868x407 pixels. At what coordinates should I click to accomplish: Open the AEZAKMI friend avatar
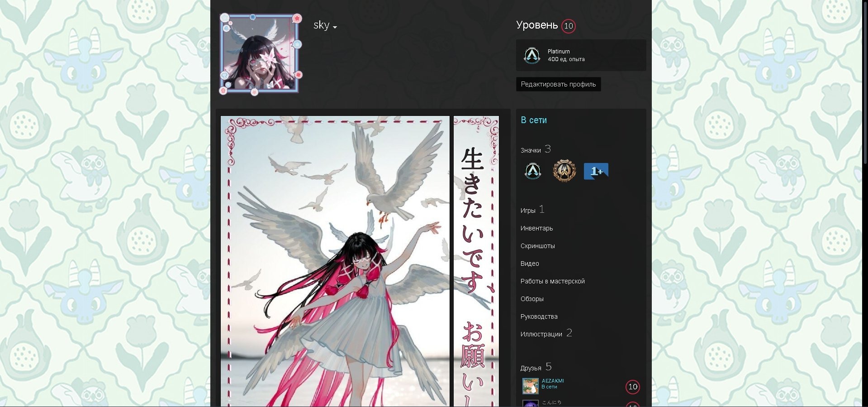coord(531,386)
